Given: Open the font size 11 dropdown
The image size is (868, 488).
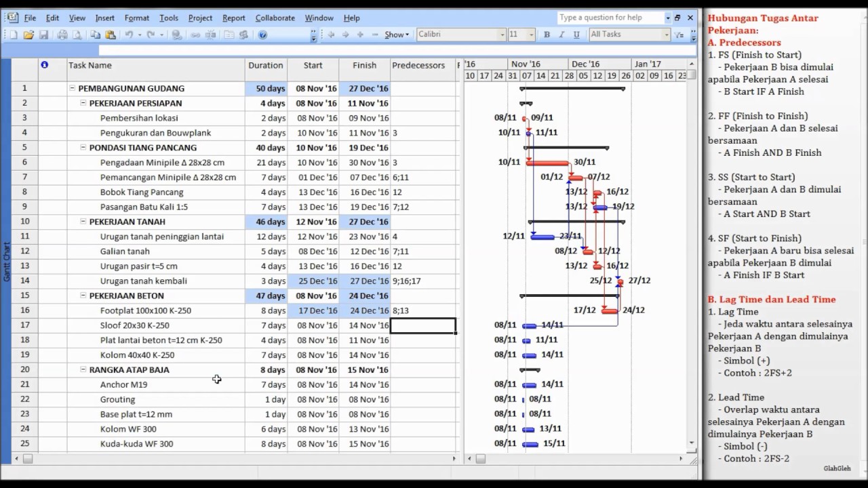Looking at the screenshot, I should [x=532, y=35].
